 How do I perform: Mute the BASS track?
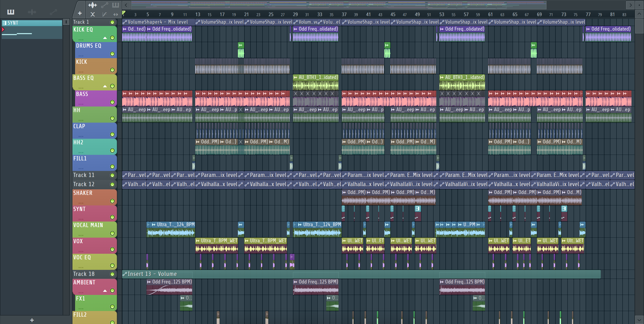coord(112,102)
